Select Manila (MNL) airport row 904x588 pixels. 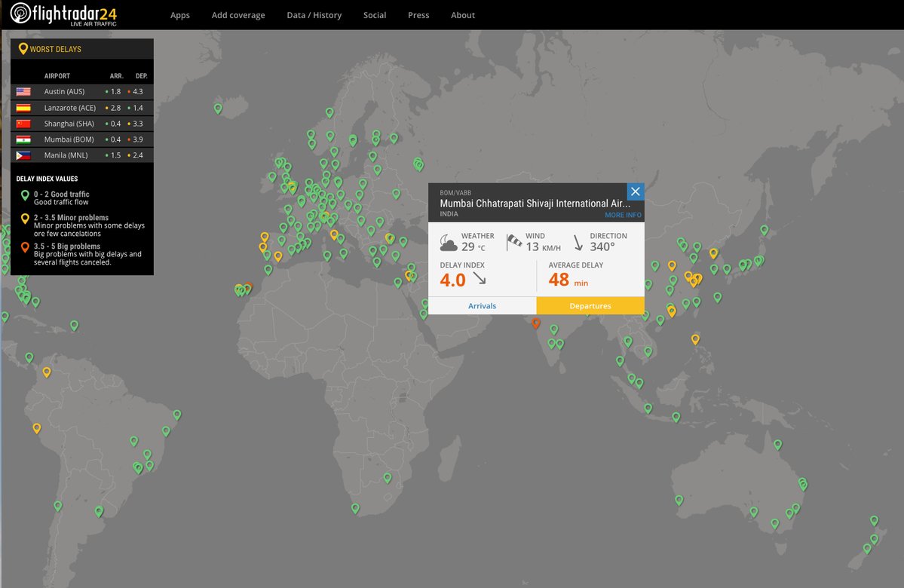point(66,155)
